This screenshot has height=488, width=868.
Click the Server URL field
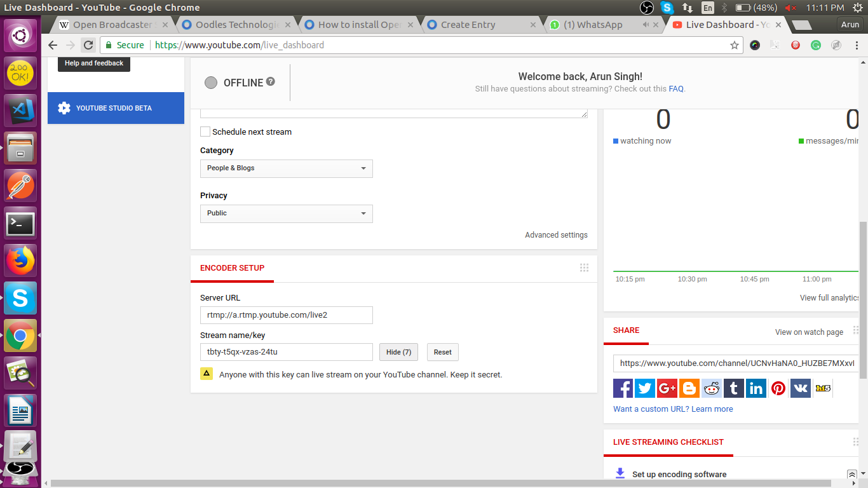[287, 315]
